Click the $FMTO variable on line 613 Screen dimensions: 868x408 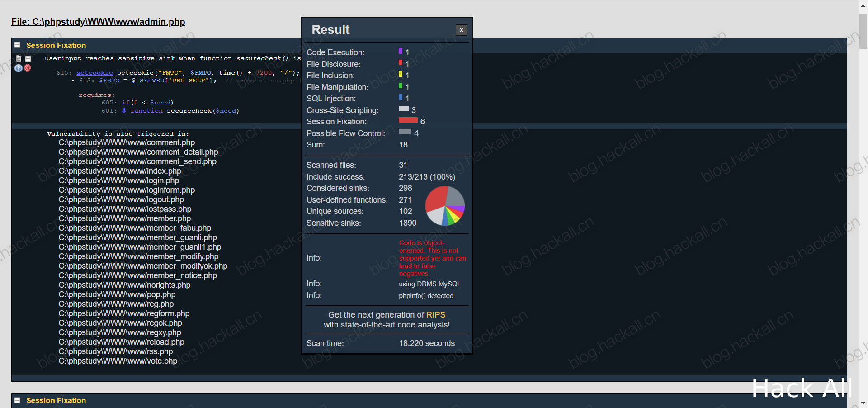109,81
